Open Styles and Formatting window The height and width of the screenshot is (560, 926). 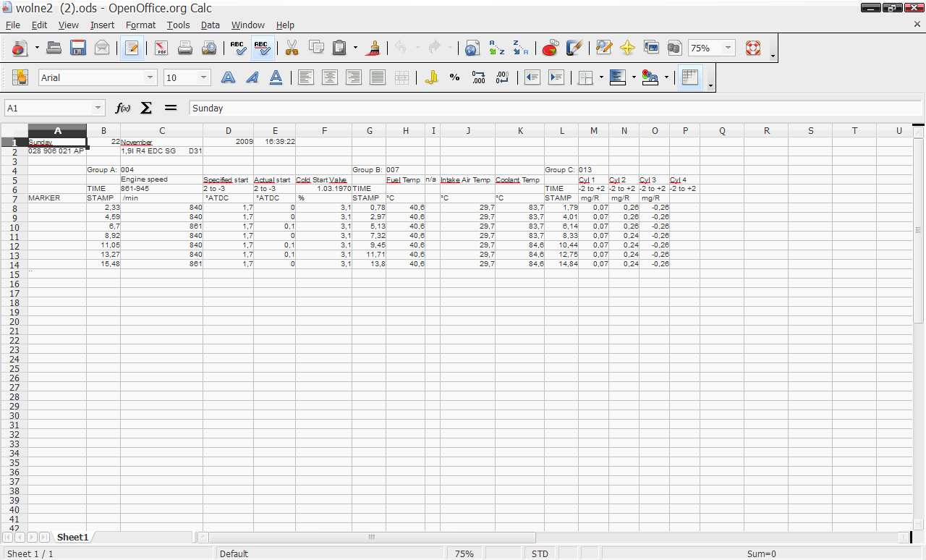(x=20, y=77)
